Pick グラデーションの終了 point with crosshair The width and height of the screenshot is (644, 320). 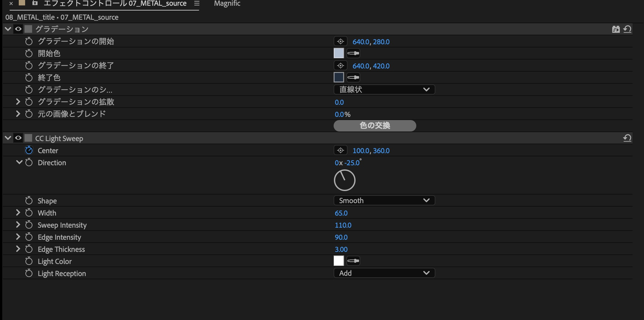[x=340, y=66]
